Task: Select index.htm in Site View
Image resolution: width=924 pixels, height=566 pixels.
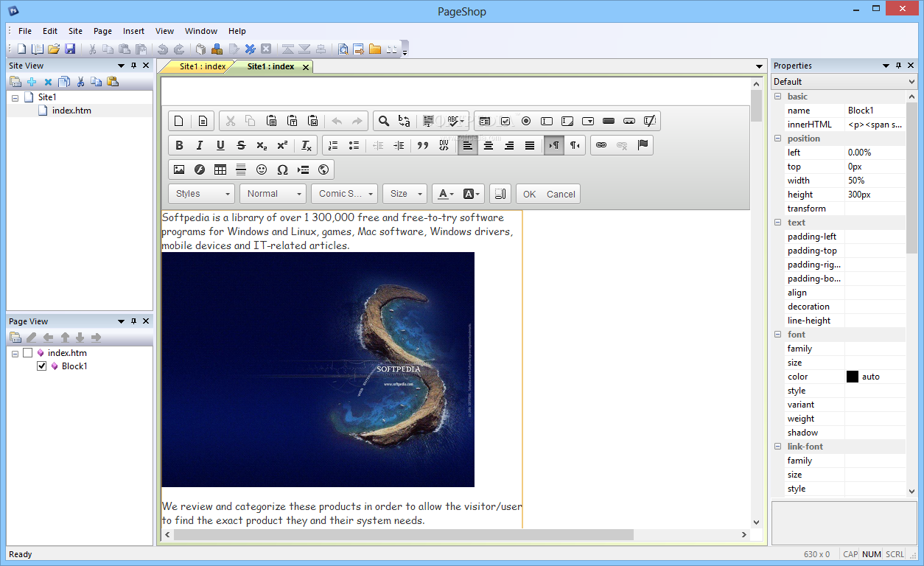Action: (71, 111)
